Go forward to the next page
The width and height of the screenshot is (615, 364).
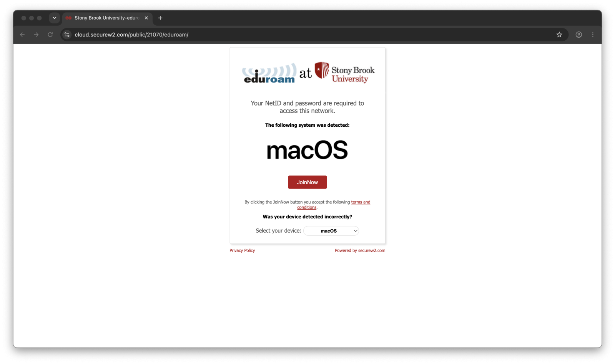click(x=36, y=35)
